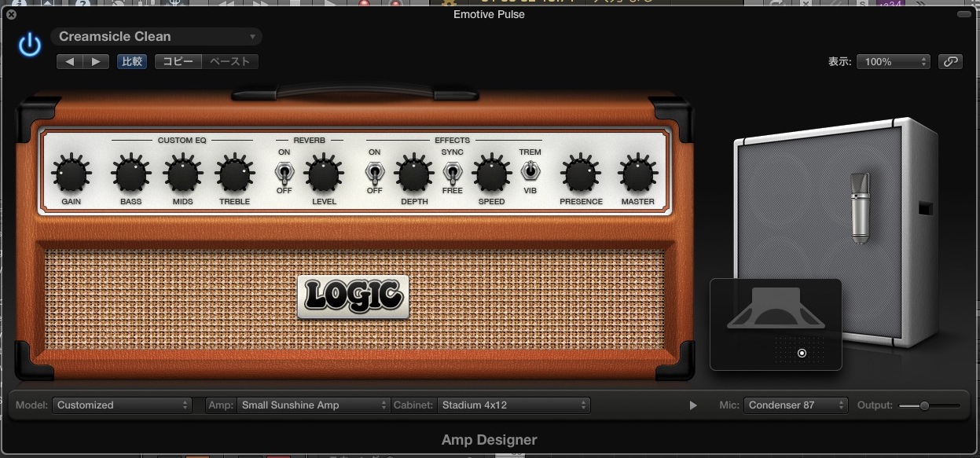Screen dimensions: 980x458
Task: Close the Emotive Pulse plug-in window
Action: (x=10, y=14)
